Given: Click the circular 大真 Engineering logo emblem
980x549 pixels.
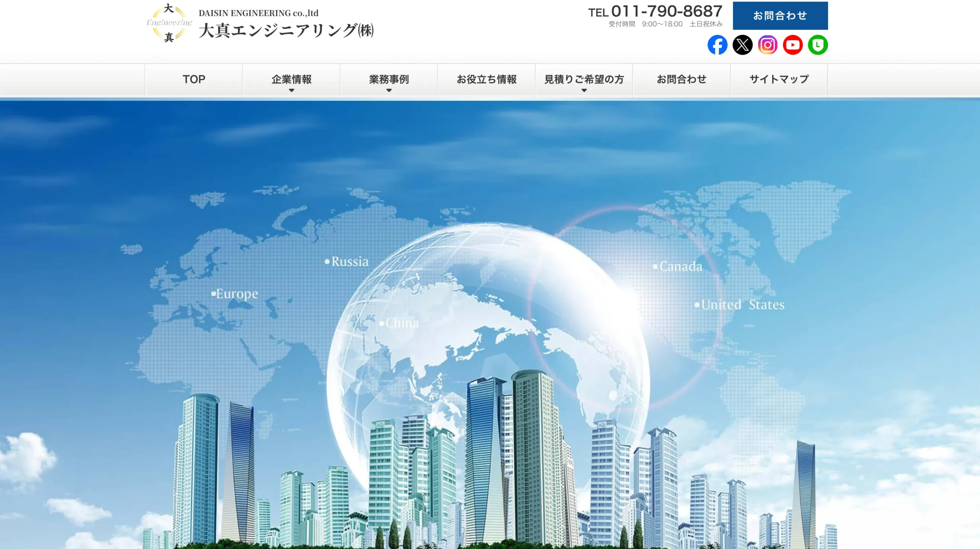Looking at the screenshot, I should point(169,23).
